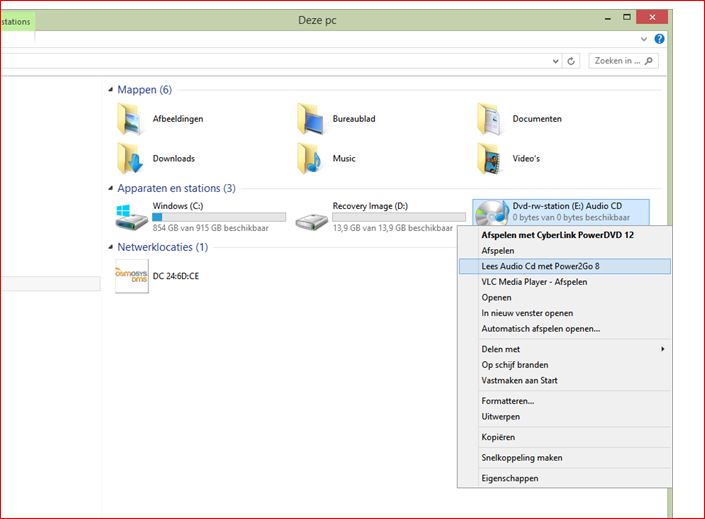
Task: Choose Kopiëren in the context menu
Action: (564, 437)
